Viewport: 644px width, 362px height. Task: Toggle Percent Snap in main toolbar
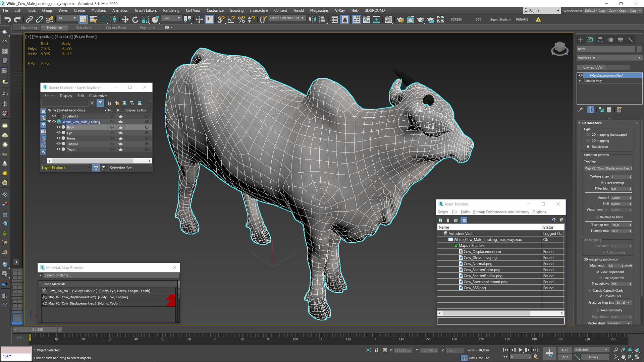(x=241, y=19)
